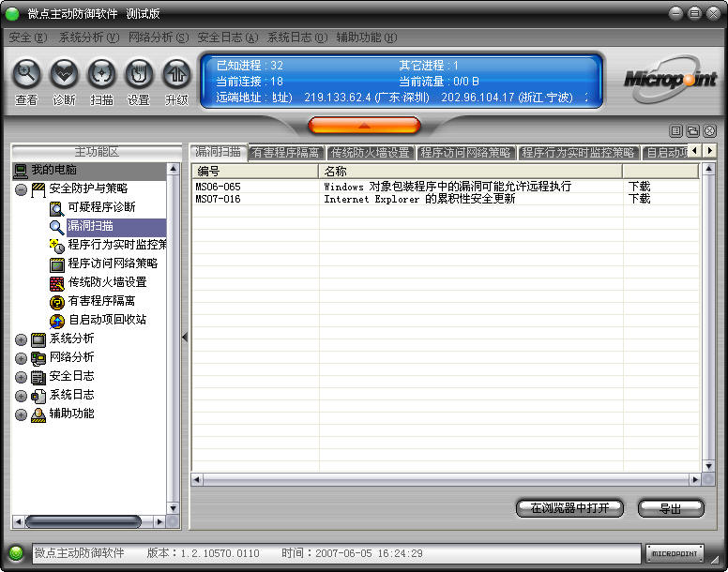Click the 安全日志 notepad icon
The height and width of the screenshot is (572, 728).
tap(38, 377)
